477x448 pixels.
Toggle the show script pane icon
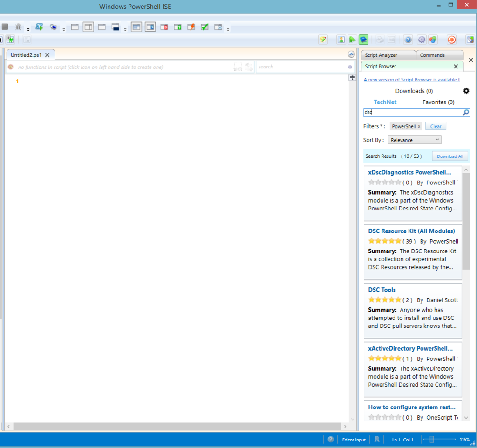tap(136, 27)
